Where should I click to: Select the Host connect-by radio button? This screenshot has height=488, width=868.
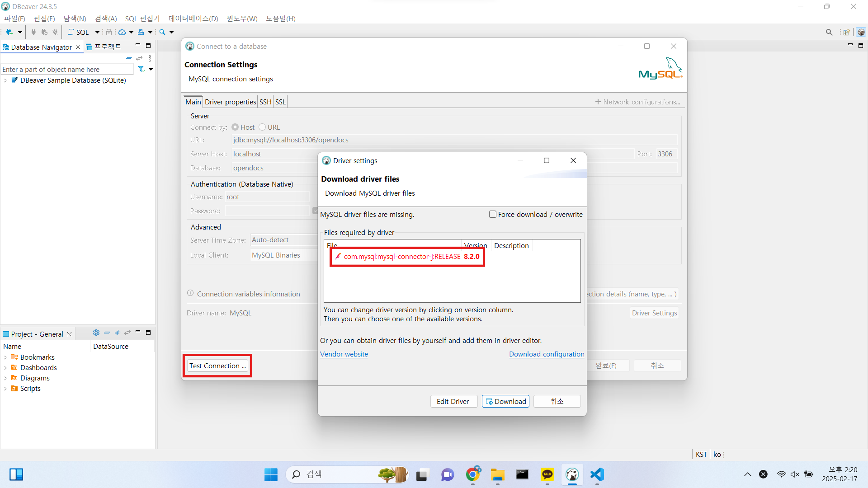[x=235, y=127]
